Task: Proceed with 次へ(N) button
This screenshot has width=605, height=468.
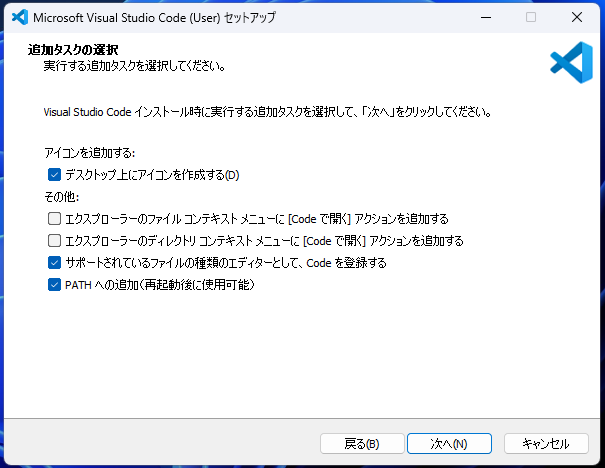Action: (449, 444)
